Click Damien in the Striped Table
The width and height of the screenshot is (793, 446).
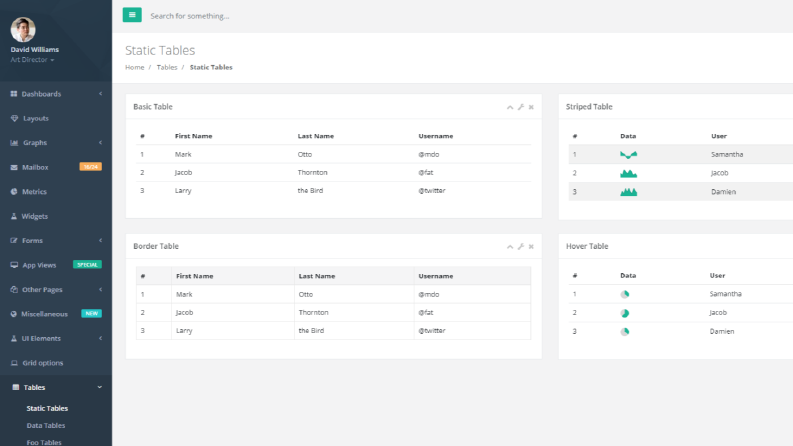pyautogui.click(x=724, y=192)
